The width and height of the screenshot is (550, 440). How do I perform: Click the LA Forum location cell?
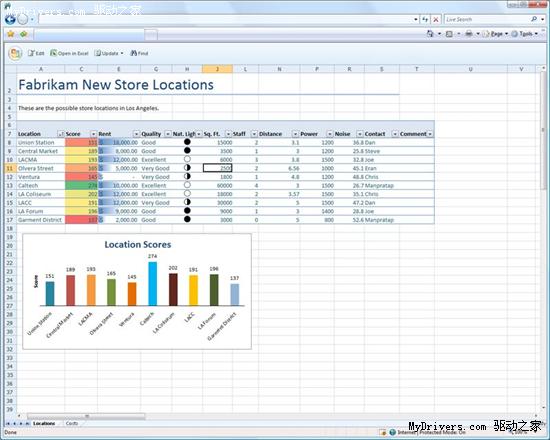[x=41, y=211]
